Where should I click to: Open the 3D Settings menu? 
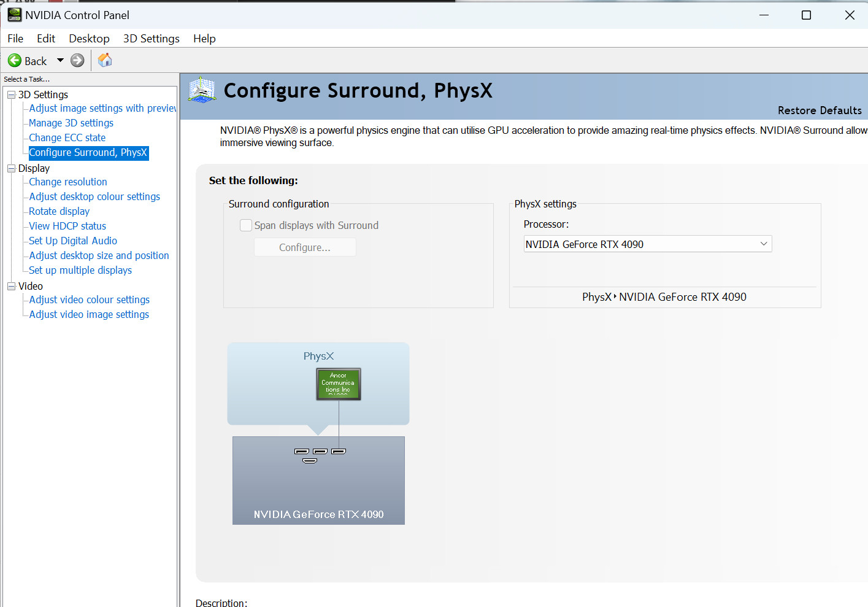click(x=152, y=39)
